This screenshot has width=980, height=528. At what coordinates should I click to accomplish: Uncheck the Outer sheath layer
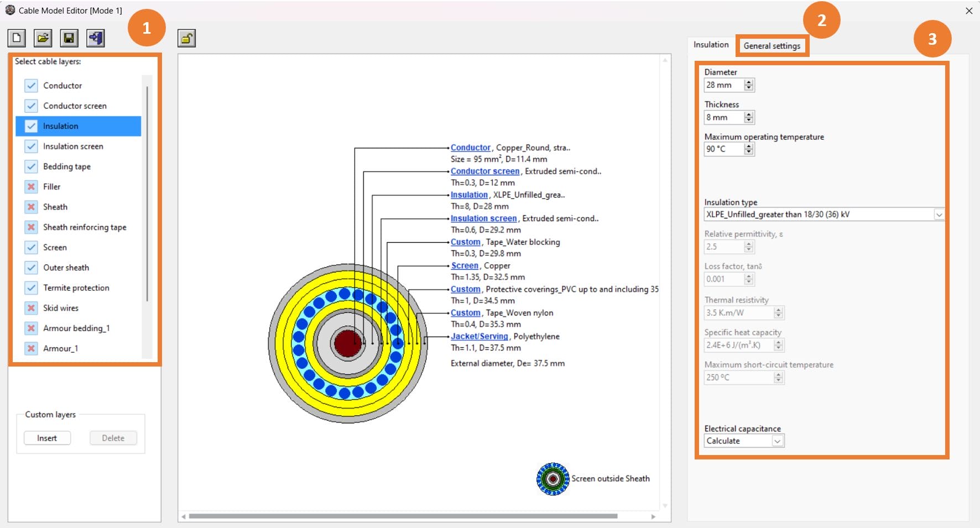pyautogui.click(x=30, y=267)
